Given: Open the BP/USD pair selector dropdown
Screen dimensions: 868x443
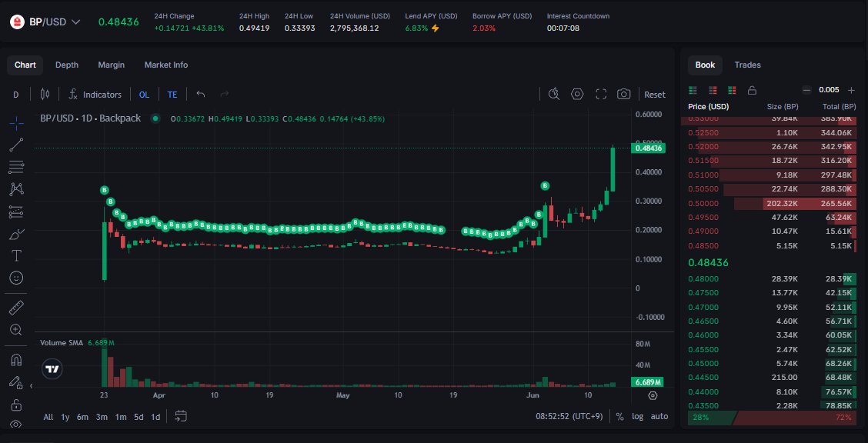Looking at the screenshot, I should point(45,22).
